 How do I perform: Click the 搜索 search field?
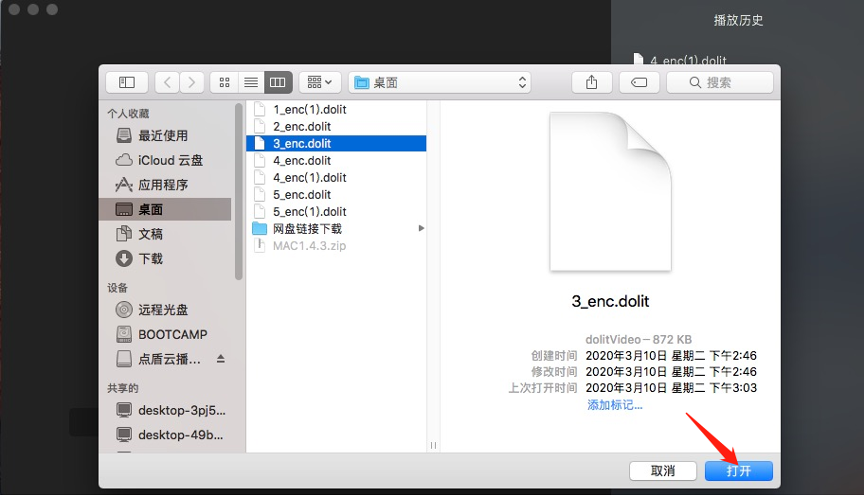click(x=720, y=83)
